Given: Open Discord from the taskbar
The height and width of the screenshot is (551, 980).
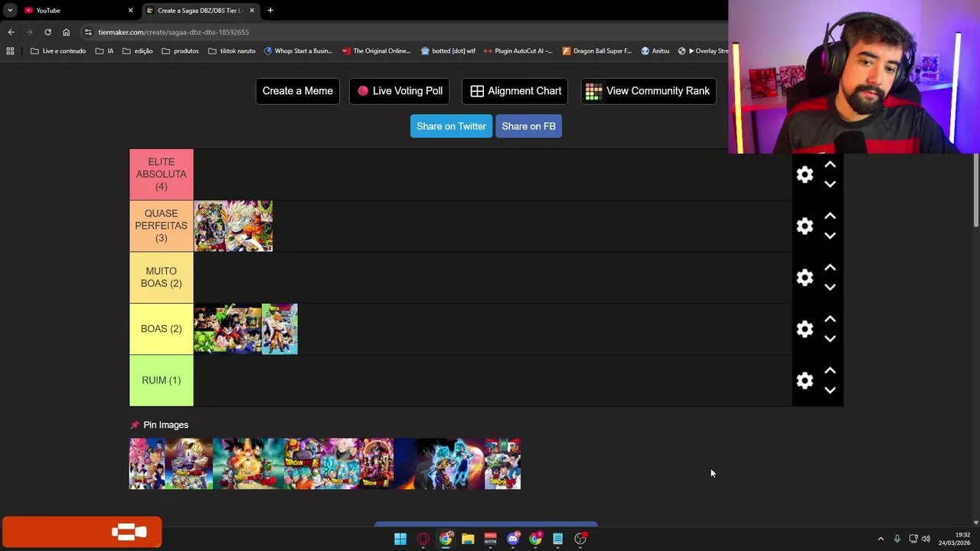Looking at the screenshot, I should 513,539.
